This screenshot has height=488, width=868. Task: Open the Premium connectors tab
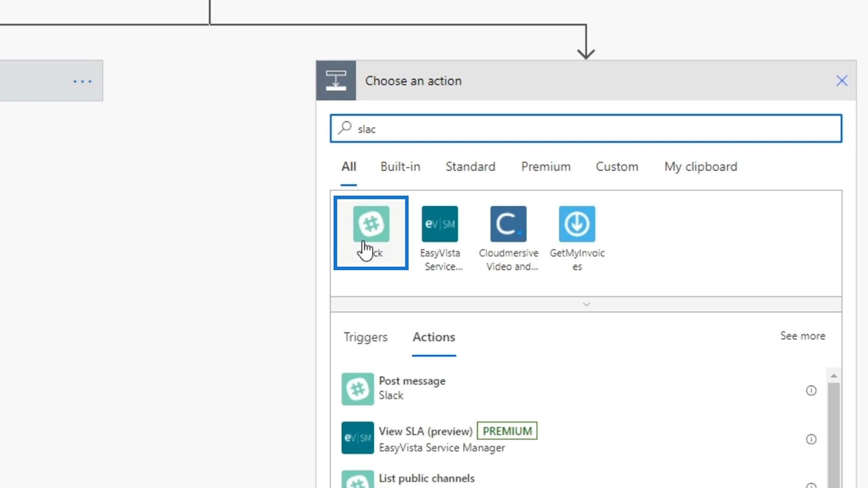[x=546, y=166]
